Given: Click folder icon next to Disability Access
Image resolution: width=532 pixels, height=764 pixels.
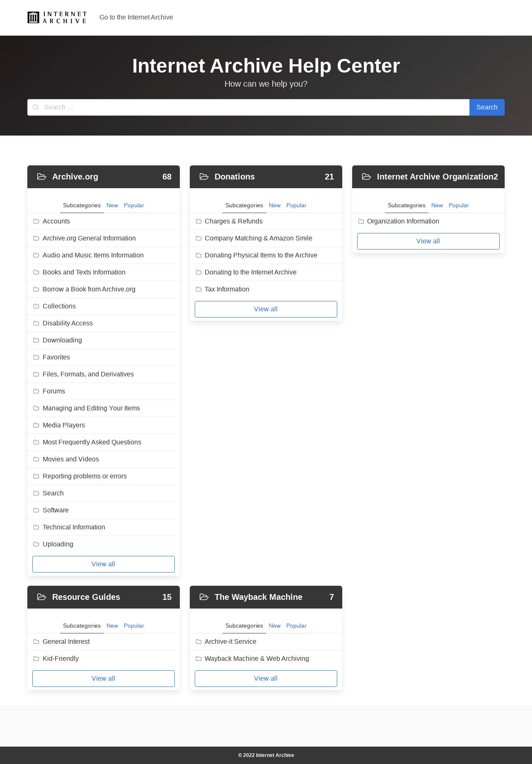Looking at the screenshot, I should click(36, 323).
